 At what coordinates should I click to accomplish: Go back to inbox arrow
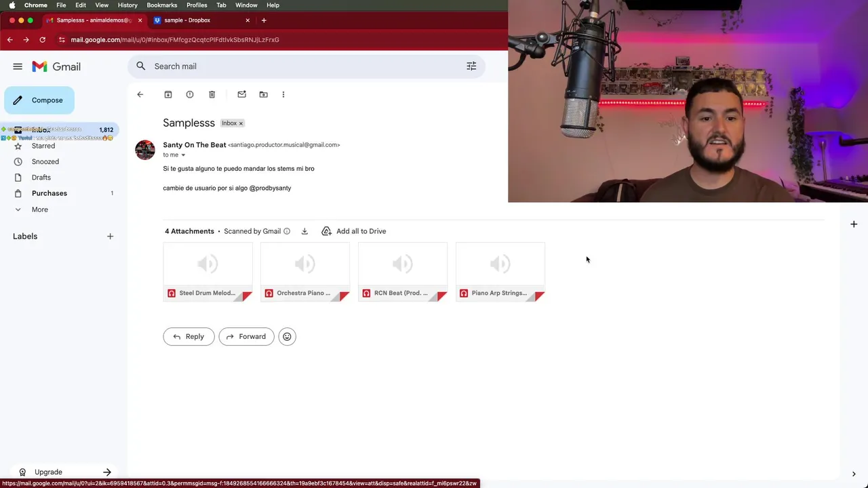(x=140, y=94)
